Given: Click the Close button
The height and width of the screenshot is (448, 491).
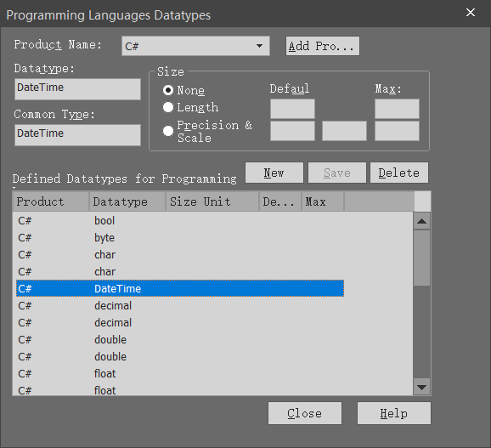Looking at the screenshot, I should click(305, 413).
